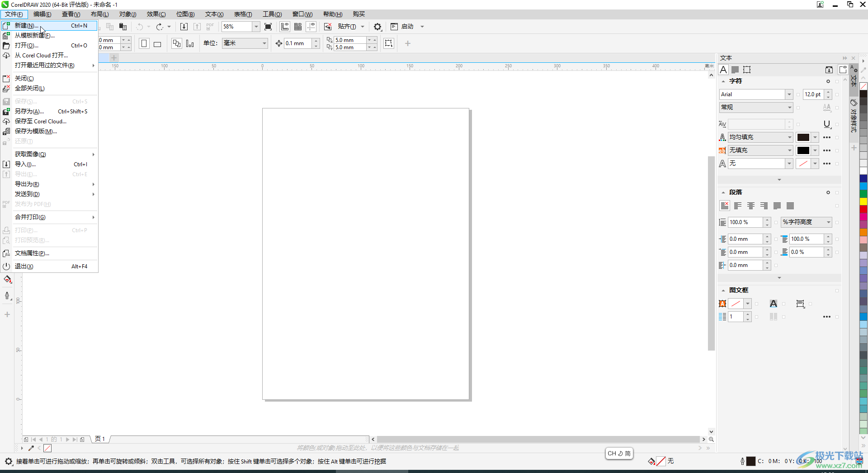Toggle the snap off icon beside 贴齐
Image resolution: width=868 pixels, height=473 pixels.
pos(328,27)
